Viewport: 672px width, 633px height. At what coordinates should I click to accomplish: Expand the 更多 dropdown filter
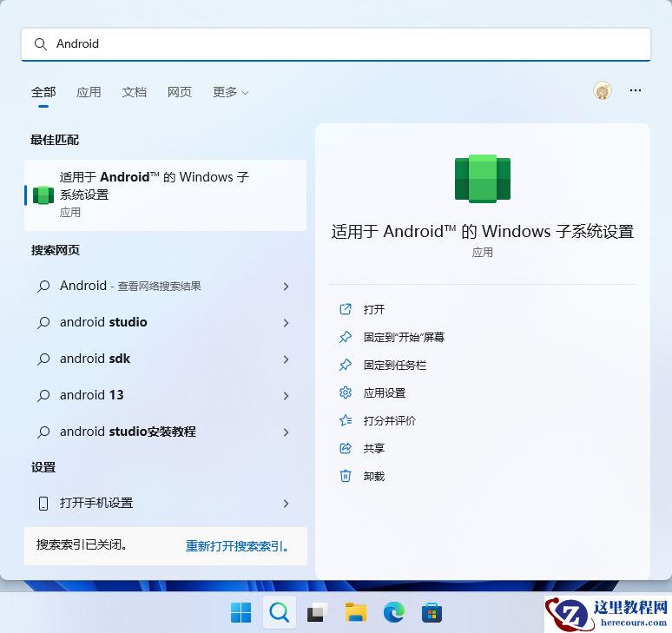click(231, 92)
